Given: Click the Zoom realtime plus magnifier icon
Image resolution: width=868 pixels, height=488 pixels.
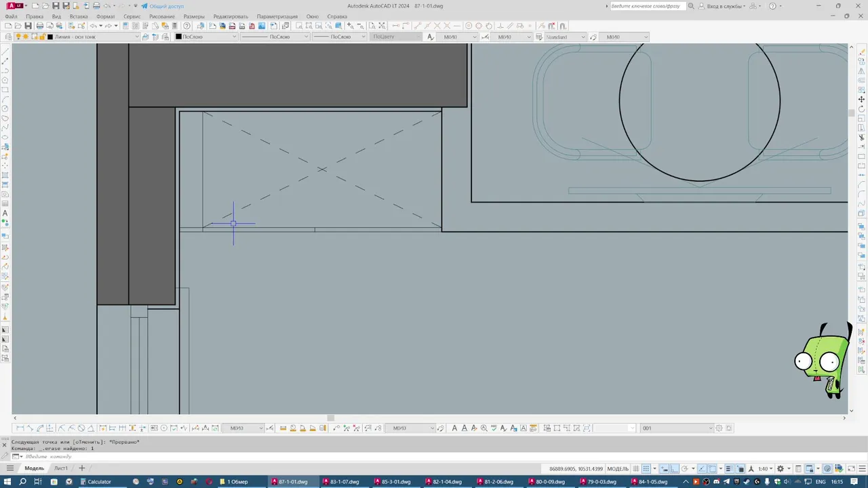Looking at the screenshot, I should tap(350, 26).
